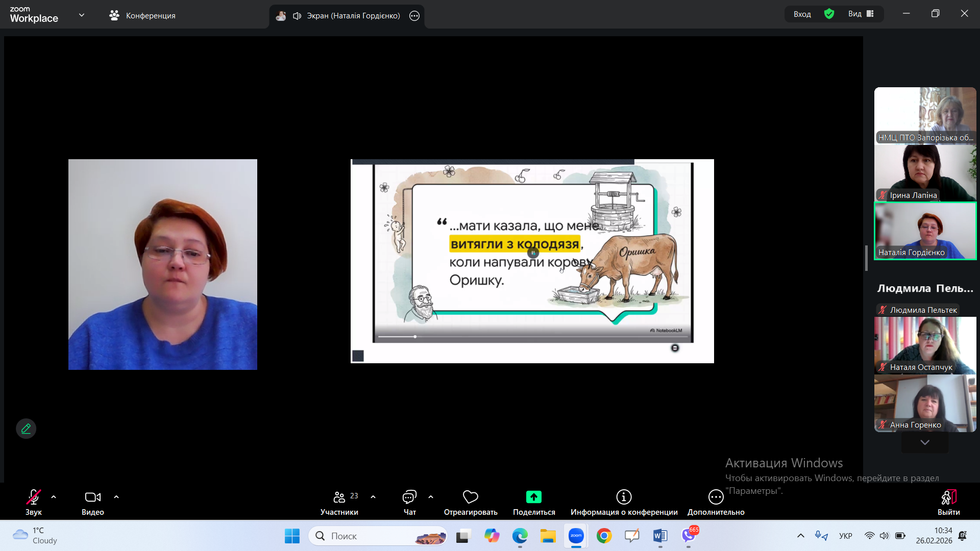The height and width of the screenshot is (551, 980).
Task: Open the Participants list icon
Action: (x=339, y=497)
